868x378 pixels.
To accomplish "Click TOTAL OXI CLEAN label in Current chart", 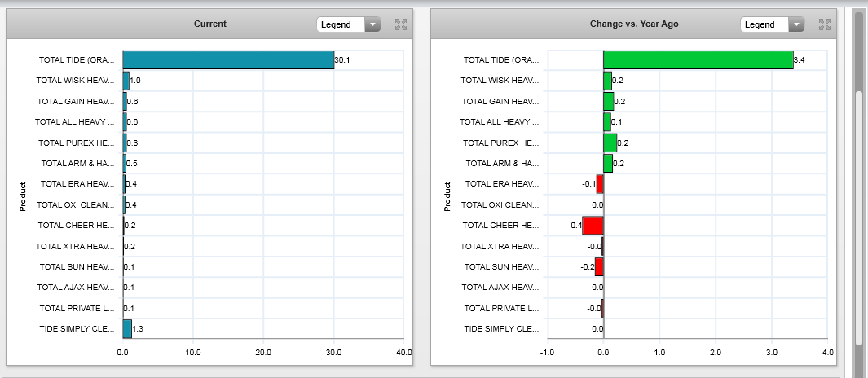I will point(76,204).
